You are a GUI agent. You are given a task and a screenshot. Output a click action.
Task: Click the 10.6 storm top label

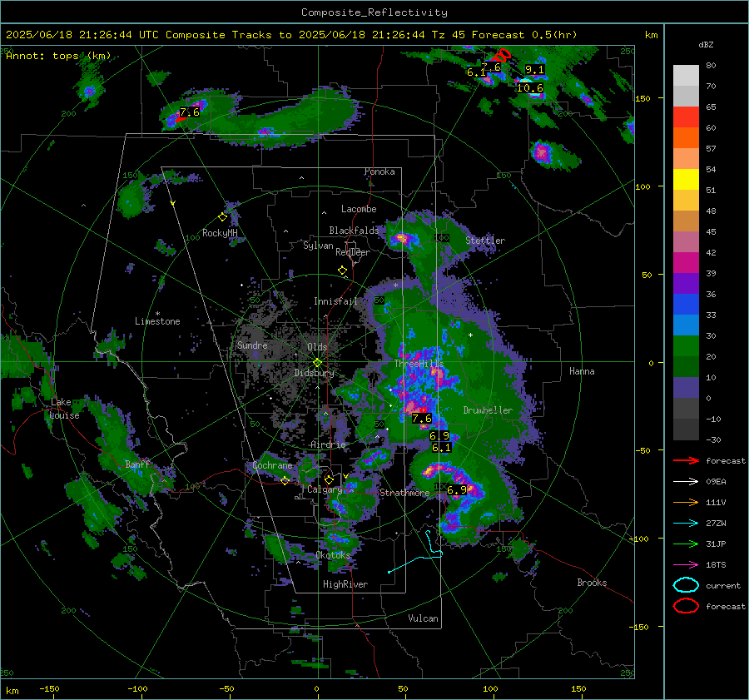530,88
